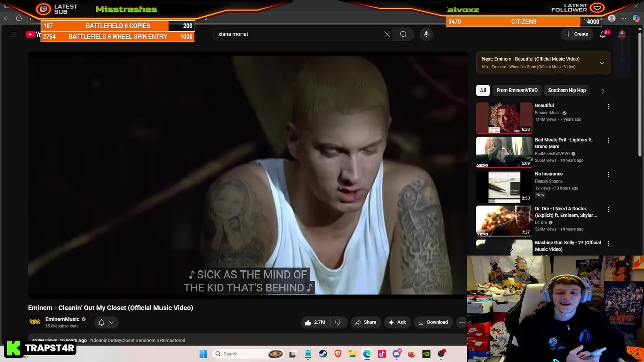
Task: Open OBS Studio from the taskbar
Action: [x=441, y=354]
